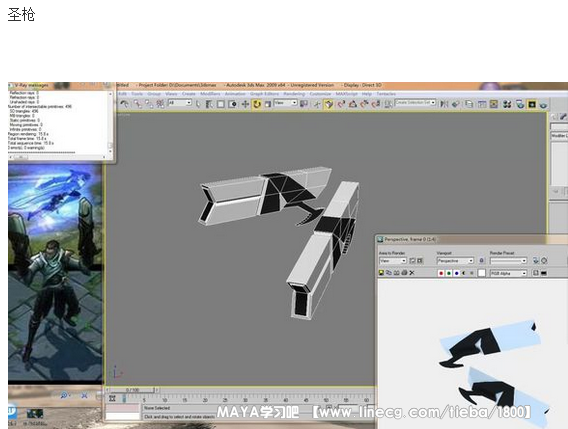Open Create Selection Set dropdown
Viewport: 568px width, 429px height.
[x=415, y=103]
